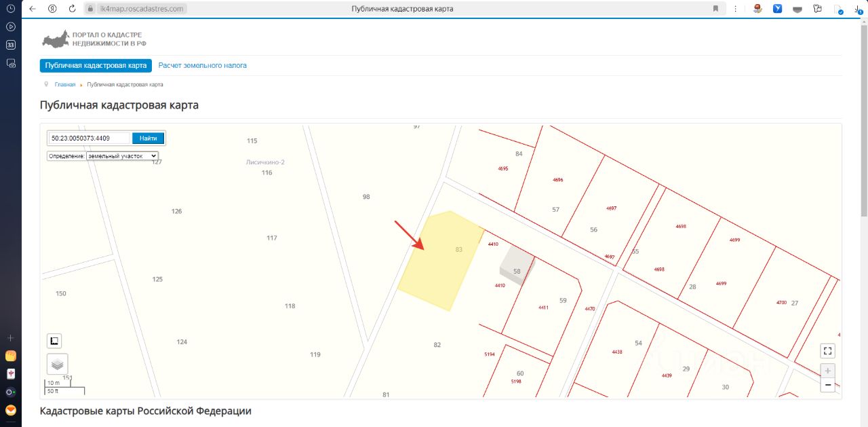Click the address bar URL lk4map.roscadastres.com
Image resolution: width=868 pixels, height=427 pixels.
tap(142, 9)
